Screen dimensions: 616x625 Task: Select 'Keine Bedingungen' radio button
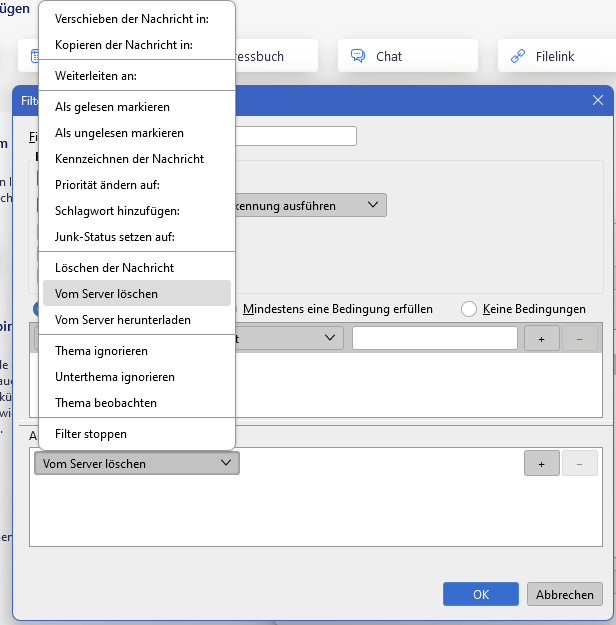[x=468, y=309]
